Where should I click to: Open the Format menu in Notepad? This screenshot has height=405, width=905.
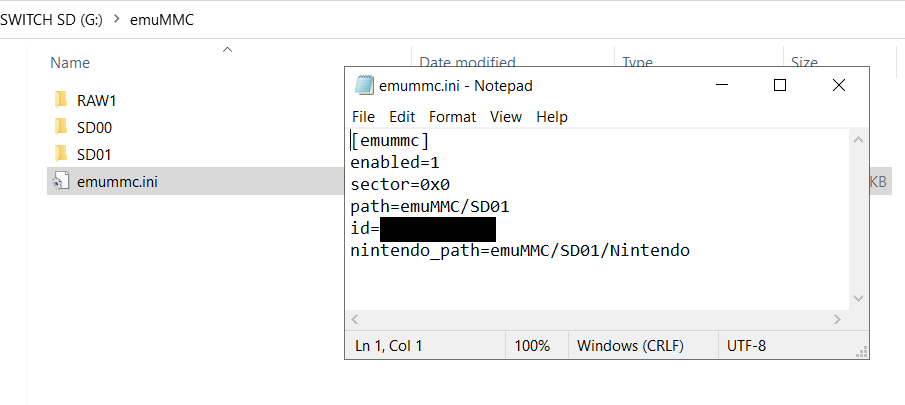point(452,117)
